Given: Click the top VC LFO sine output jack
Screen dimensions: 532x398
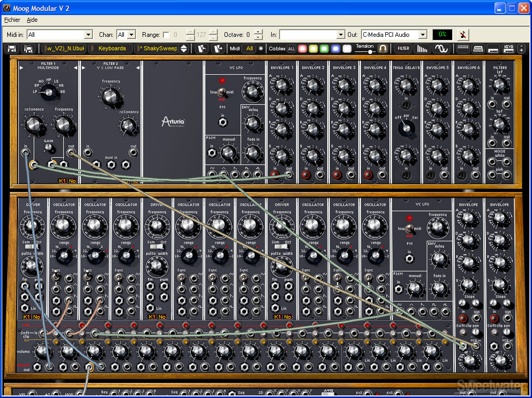Looking at the screenshot, I should click(212, 174).
